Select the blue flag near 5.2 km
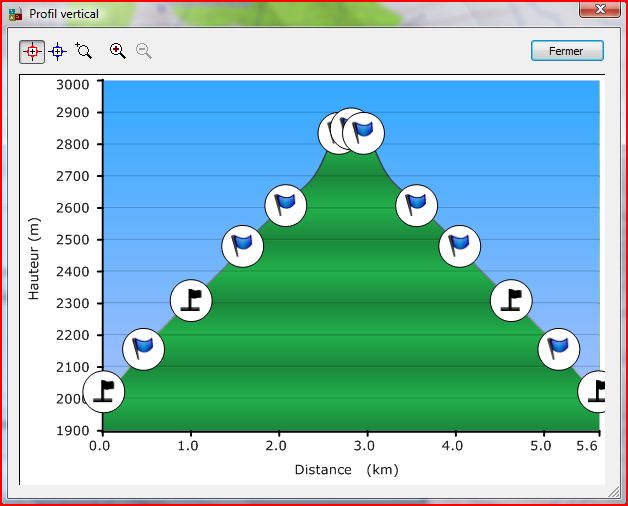Screen dimensions: 628x506 click(558, 348)
